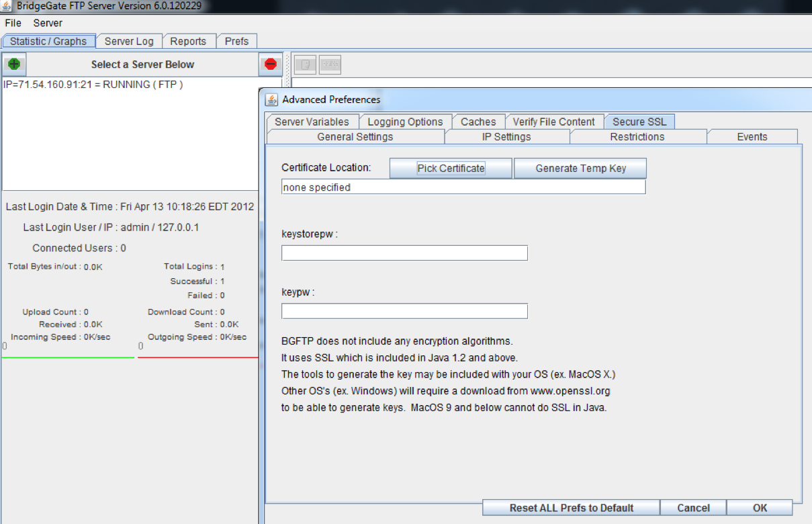Click the disabled keyboard toolbar icon
The height and width of the screenshot is (524, 812).
click(x=330, y=64)
